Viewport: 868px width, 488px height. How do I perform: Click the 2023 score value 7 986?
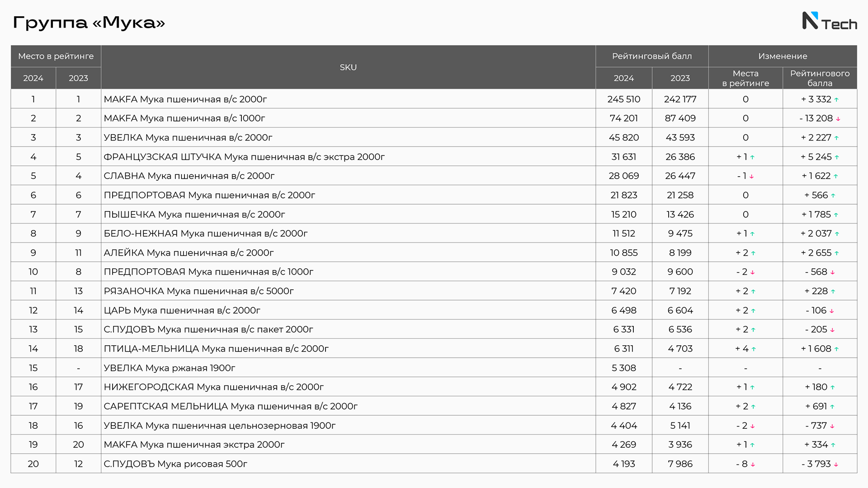coord(680,464)
